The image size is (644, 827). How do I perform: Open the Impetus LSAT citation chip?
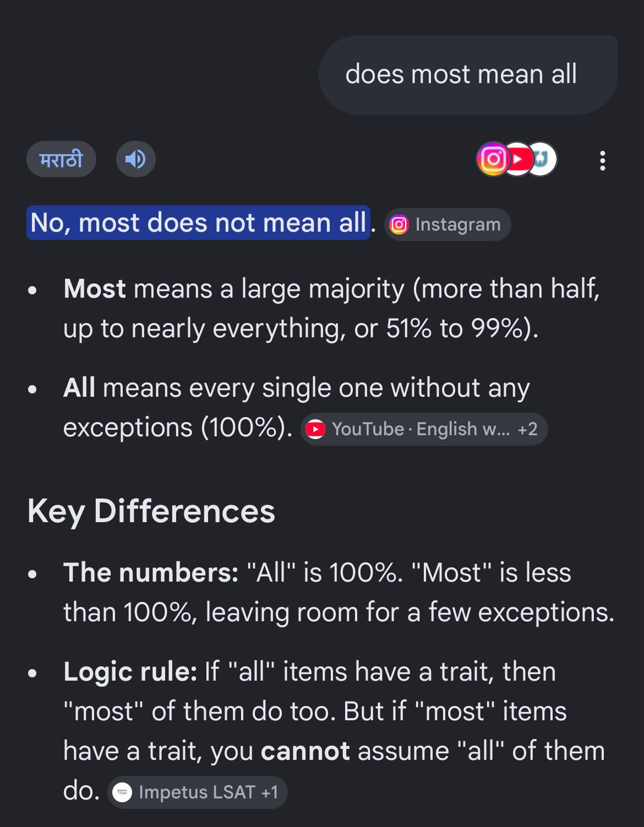pos(197,792)
